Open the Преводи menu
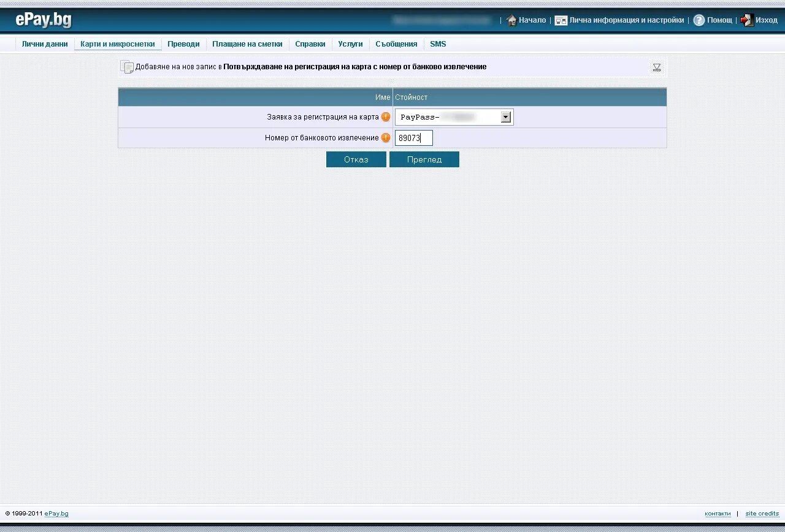Viewport: 785px width, 532px height. coord(183,44)
